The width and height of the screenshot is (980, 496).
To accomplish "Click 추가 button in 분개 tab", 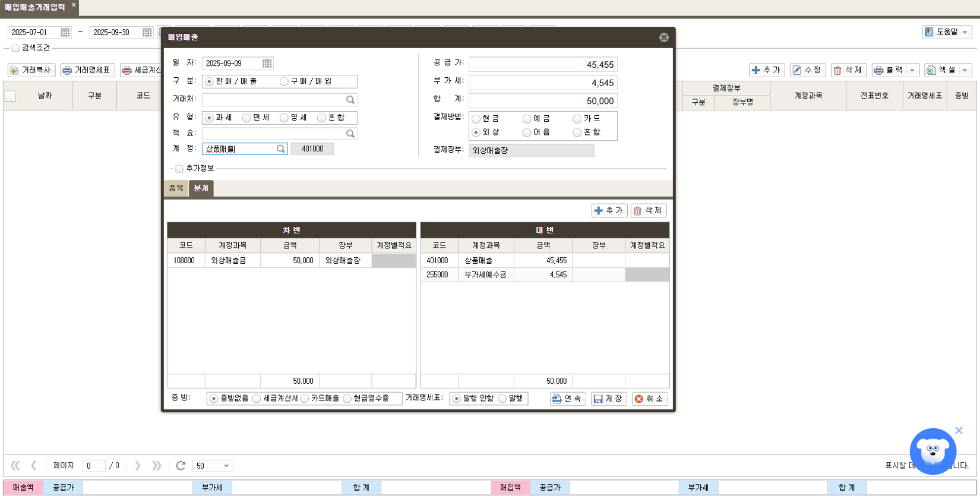I will [x=609, y=211].
